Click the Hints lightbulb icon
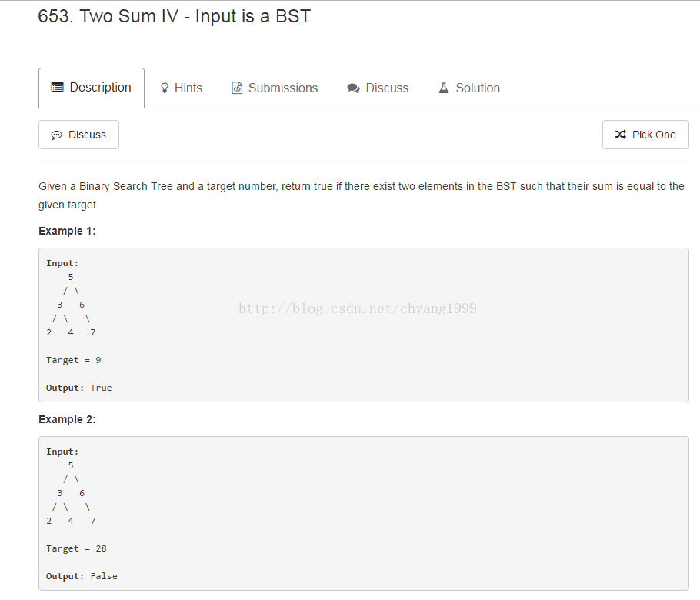Viewport: 700px width, 600px height. [164, 88]
